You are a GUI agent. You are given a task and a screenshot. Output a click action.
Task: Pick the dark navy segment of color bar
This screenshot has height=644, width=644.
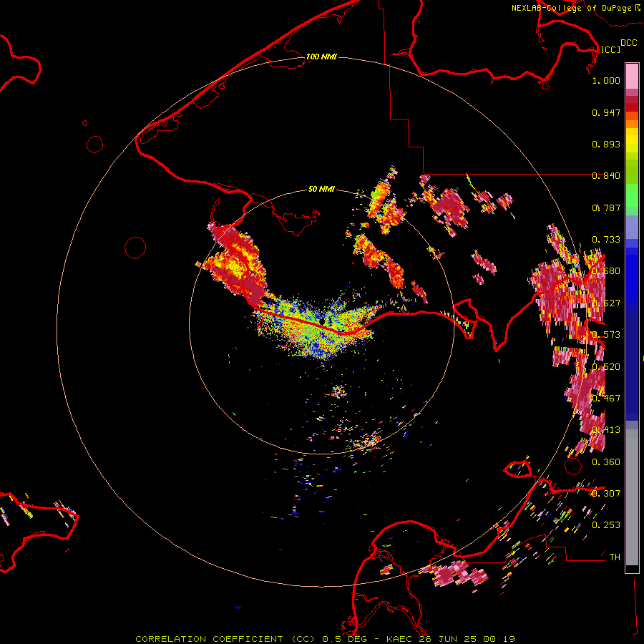[632, 366]
